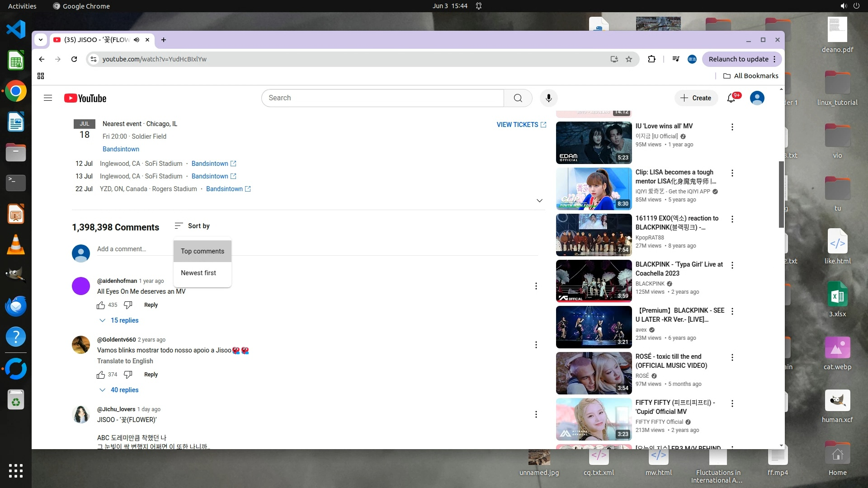Expand the tour dates list chevron

(x=539, y=201)
